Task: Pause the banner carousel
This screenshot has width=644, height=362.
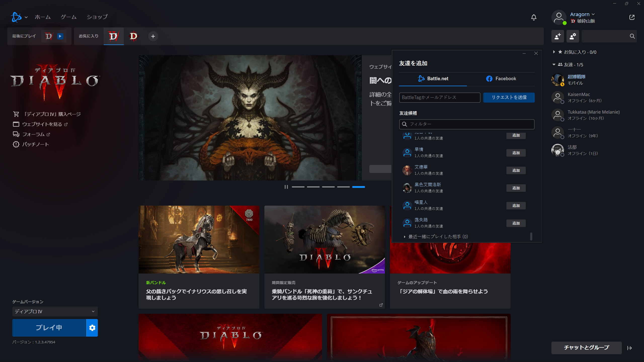Action: 286,187
